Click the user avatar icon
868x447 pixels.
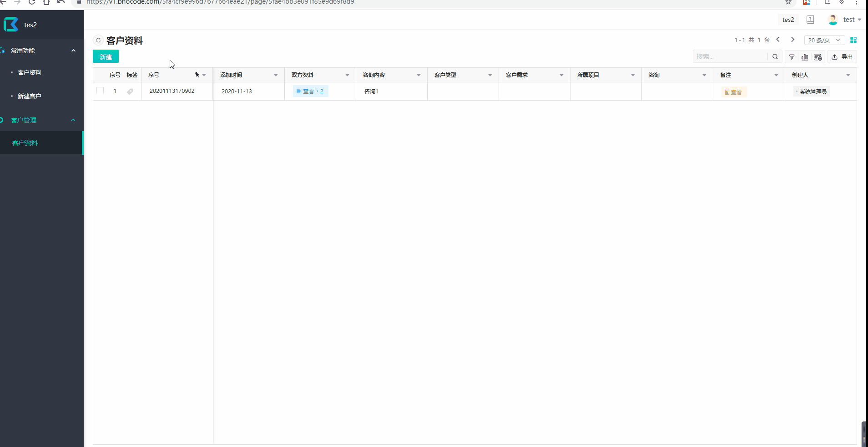[833, 20]
